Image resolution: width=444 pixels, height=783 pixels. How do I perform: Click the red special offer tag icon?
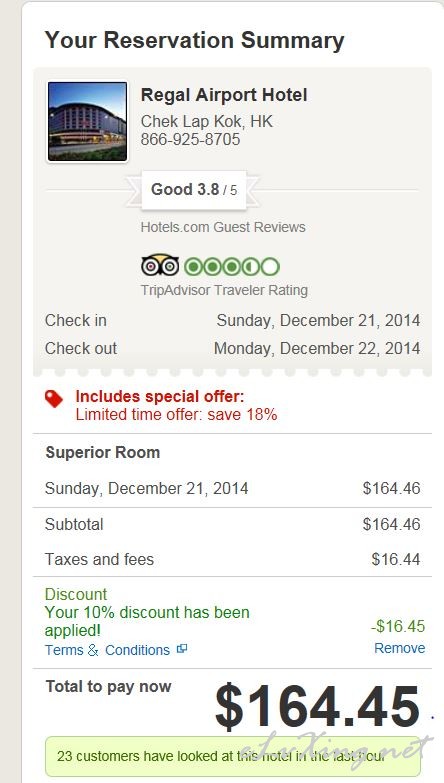(x=54, y=399)
